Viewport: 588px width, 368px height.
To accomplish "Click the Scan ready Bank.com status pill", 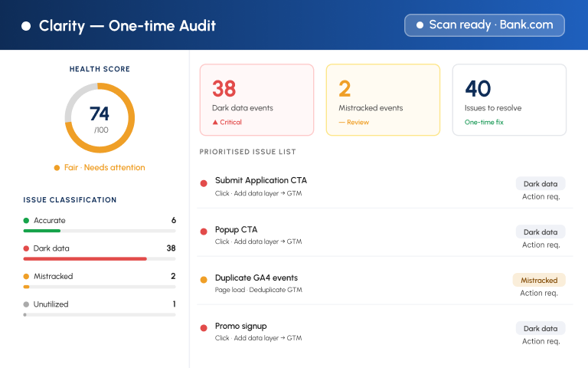I will pos(485,25).
